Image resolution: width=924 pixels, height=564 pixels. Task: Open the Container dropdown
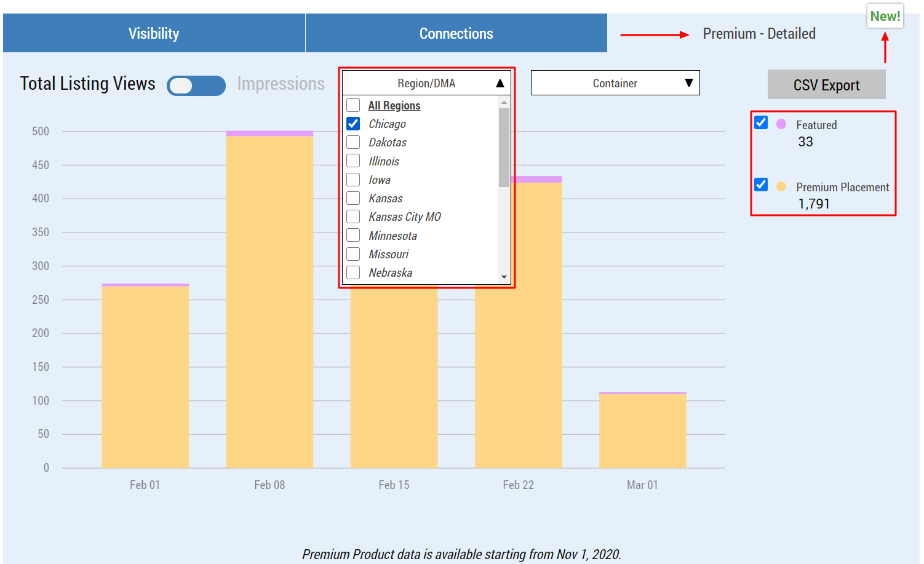(615, 83)
